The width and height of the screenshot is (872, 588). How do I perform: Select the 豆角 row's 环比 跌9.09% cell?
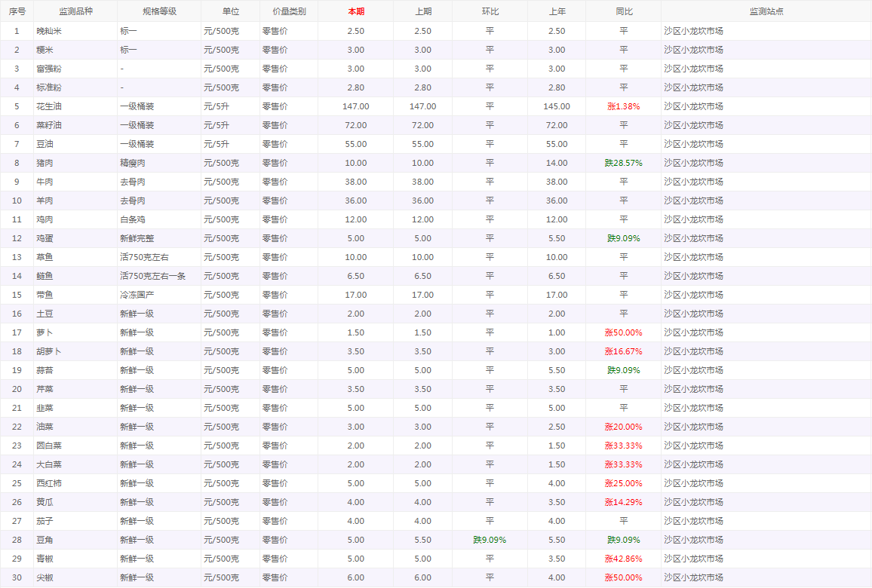(x=490, y=540)
